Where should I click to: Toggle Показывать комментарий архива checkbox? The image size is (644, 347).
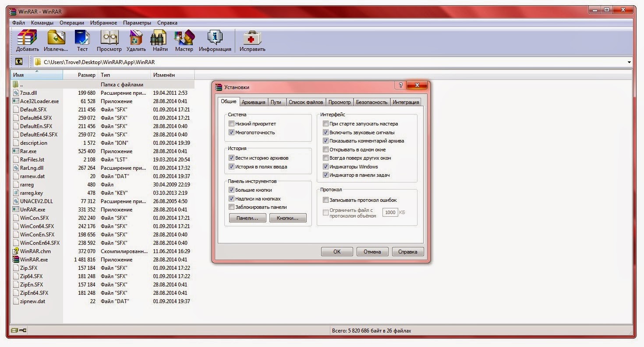click(326, 141)
